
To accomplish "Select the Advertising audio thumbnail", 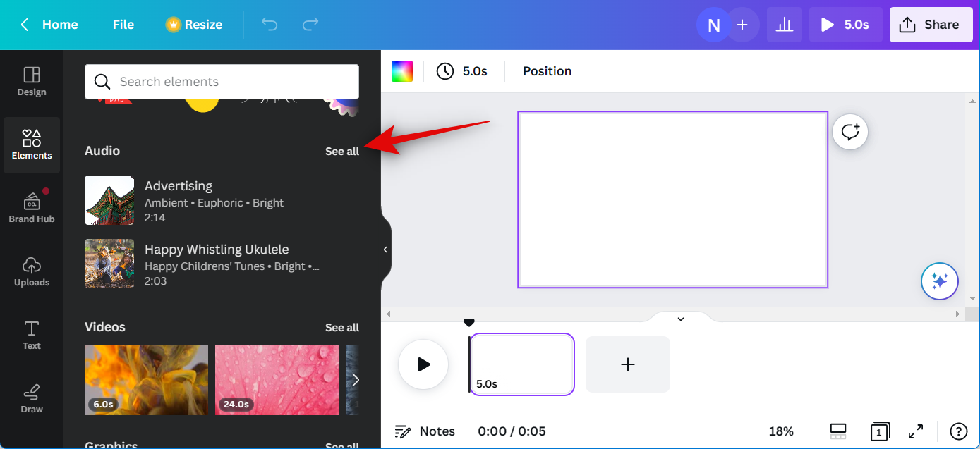I will pos(109,200).
